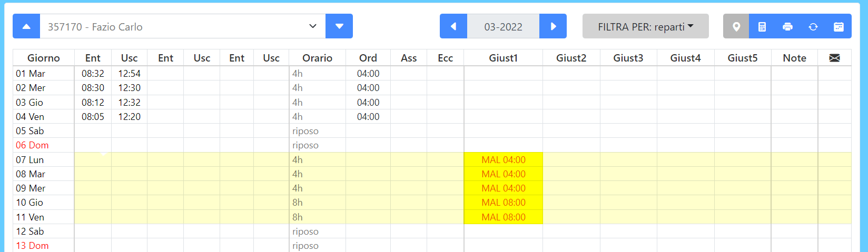
Task: Open FILTRA PER: reparti dropdown
Action: click(646, 26)
